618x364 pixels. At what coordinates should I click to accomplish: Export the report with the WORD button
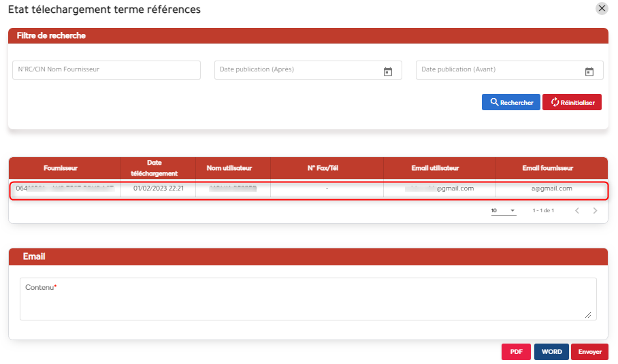click(551, 352)
